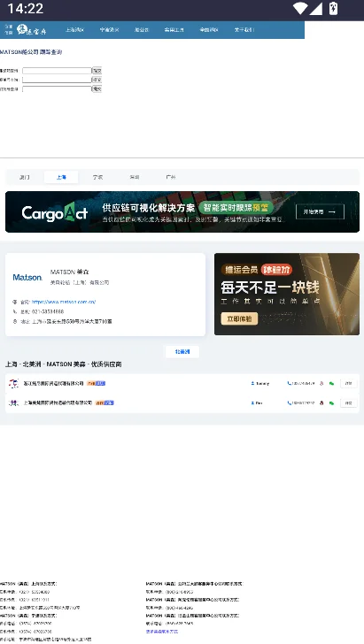Click the CargoAct logo on the banner

(x=55, y=212)
